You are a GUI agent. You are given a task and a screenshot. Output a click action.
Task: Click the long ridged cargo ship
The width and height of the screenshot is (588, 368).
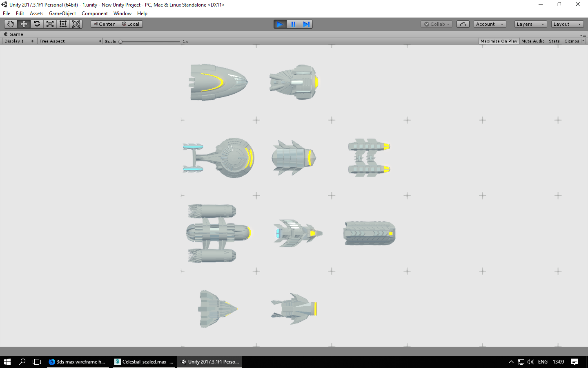point(370,233)
